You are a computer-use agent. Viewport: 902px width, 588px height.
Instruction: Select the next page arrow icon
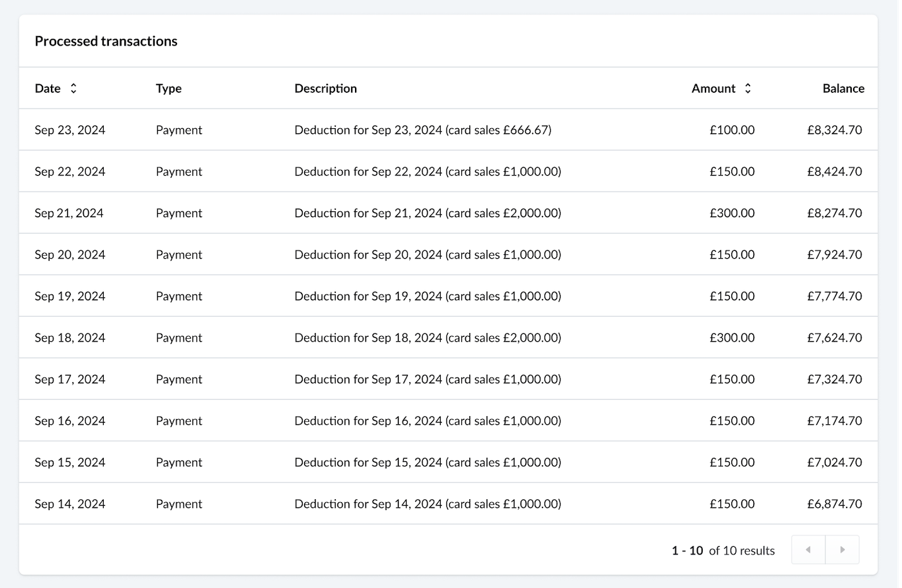pos(843,550)
